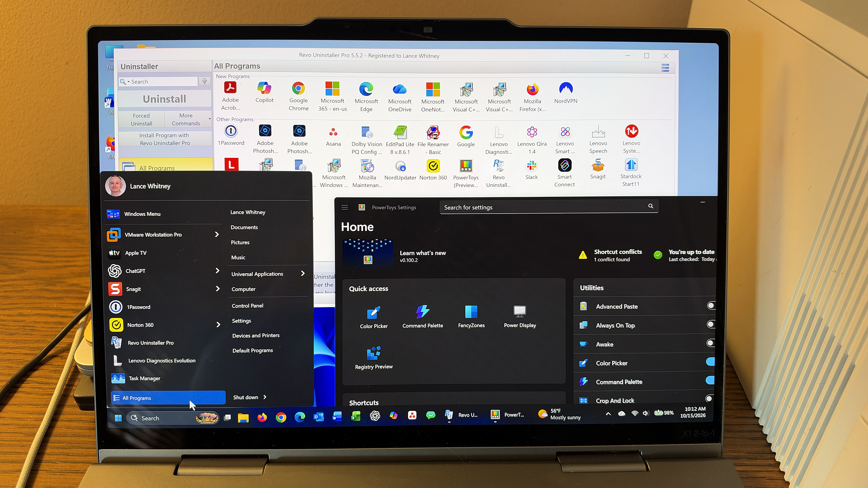Select All Programs in start menu
Image resolution: width=868 pixels, height=488 pixels.
point(168,398)
